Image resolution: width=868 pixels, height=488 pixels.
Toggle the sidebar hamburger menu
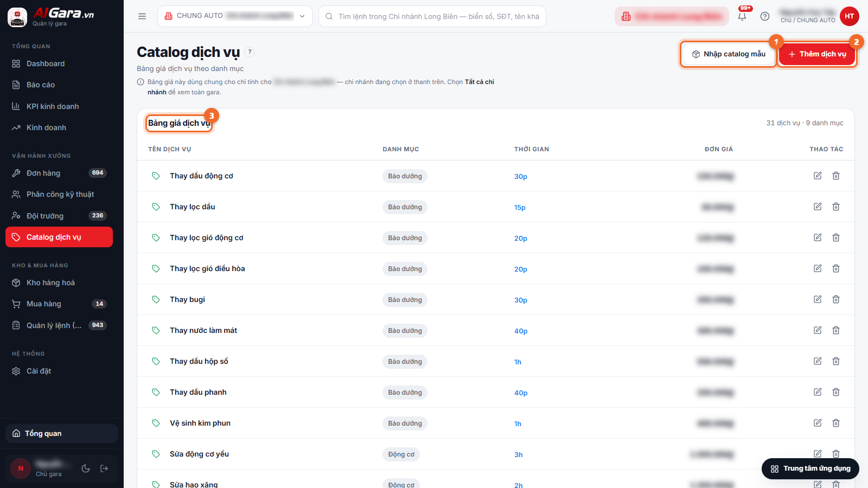(142, 16)
